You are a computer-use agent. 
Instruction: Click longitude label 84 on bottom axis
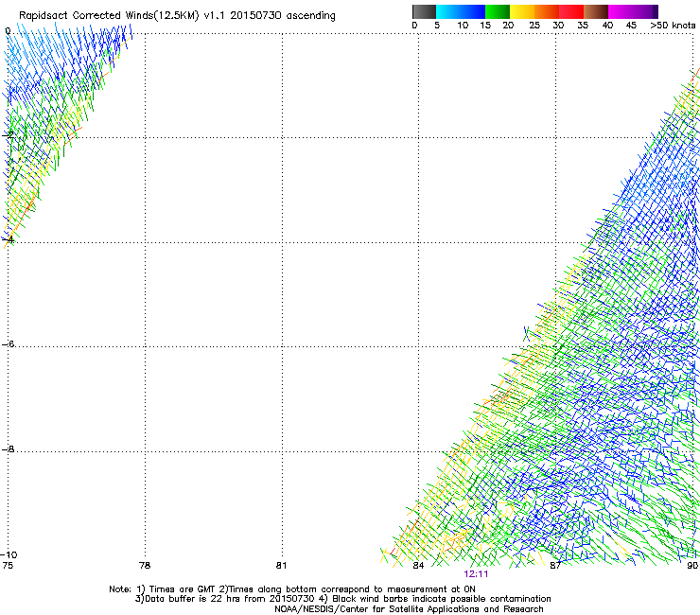(418, 566)
